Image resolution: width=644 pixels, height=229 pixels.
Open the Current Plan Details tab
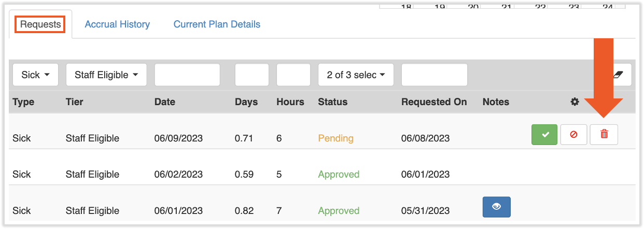pyautogui.click(x=217, y=24)
